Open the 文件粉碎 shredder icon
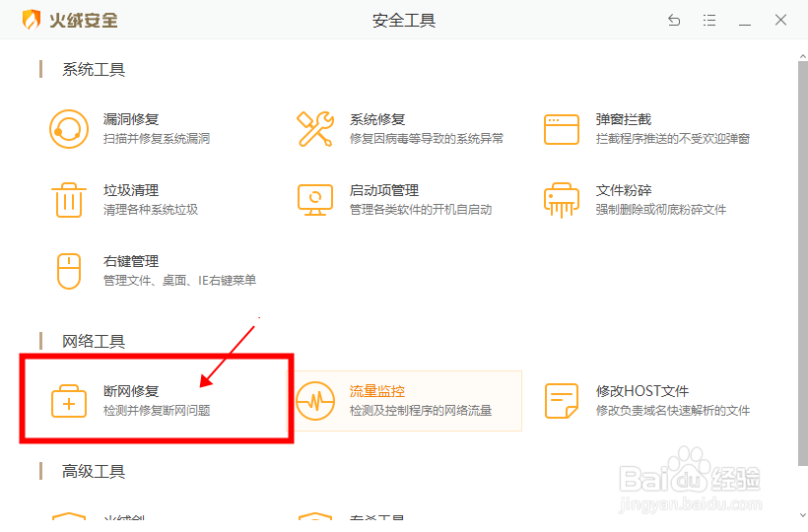 coord(562,200)
